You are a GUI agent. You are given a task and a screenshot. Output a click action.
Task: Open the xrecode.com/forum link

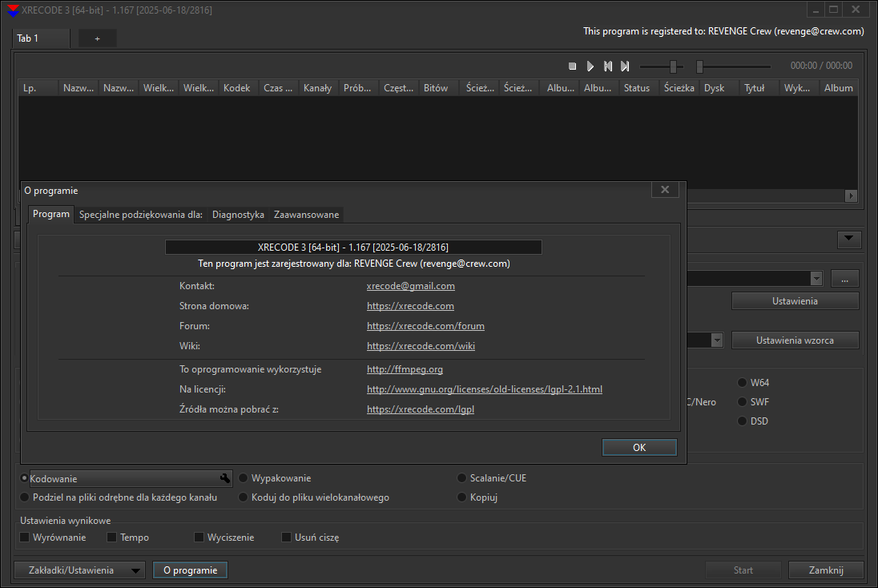tap(425, 326)
